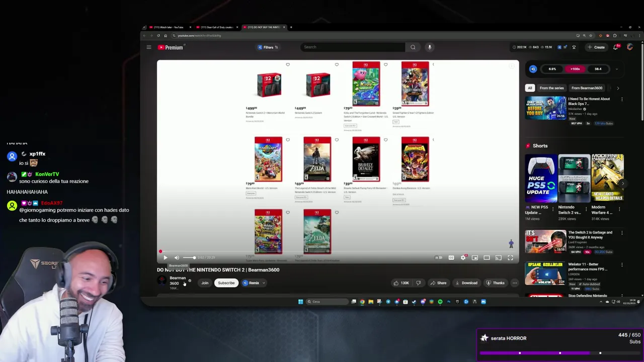Click the Join button
This screenshot has width=644, height=362.
pos(205,283)
